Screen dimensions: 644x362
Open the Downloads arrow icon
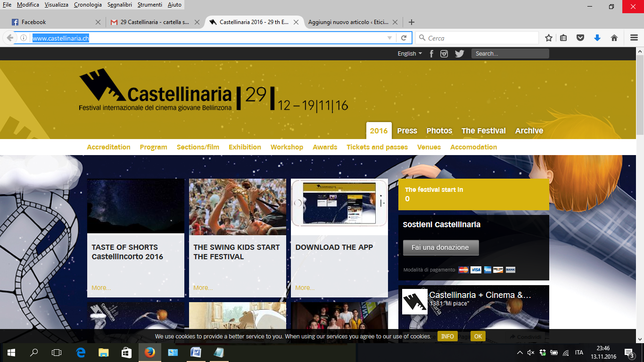click(597, 38)
